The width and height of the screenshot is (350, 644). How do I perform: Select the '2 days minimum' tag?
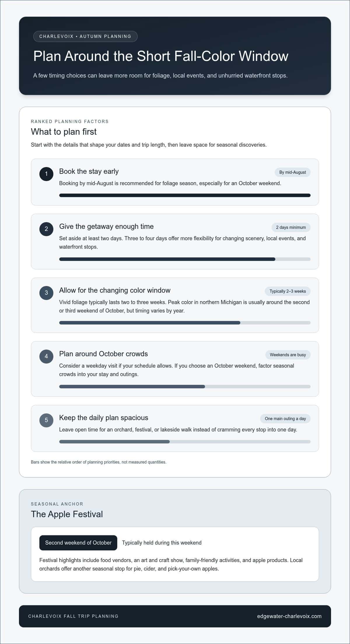[291, 227]
